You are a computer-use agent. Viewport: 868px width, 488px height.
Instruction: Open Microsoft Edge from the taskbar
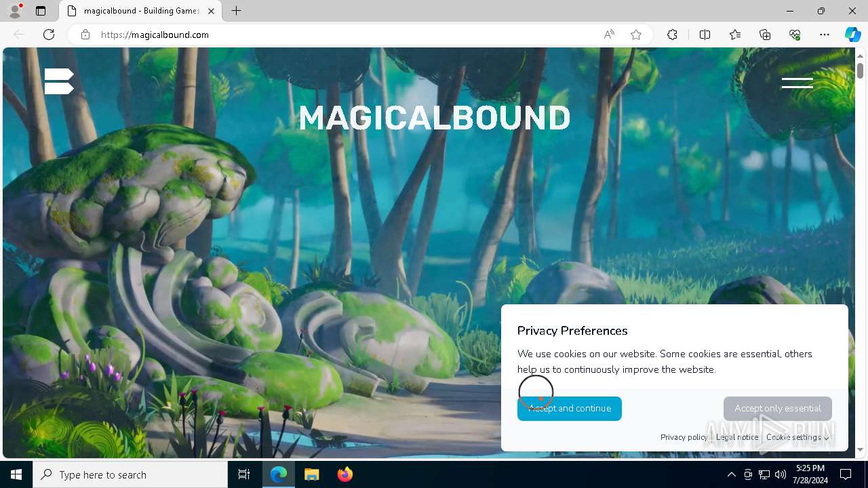tap(279, 474)
